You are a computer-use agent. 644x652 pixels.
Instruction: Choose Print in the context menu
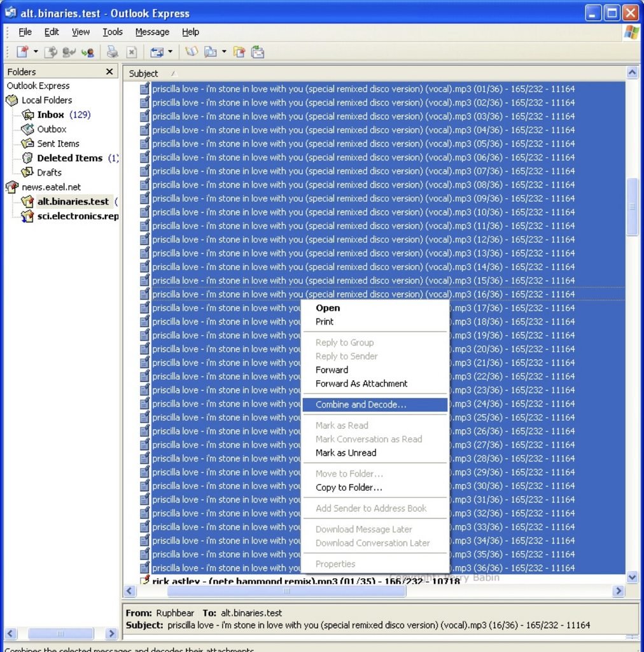pyautogui.click(x=375, y=322)
